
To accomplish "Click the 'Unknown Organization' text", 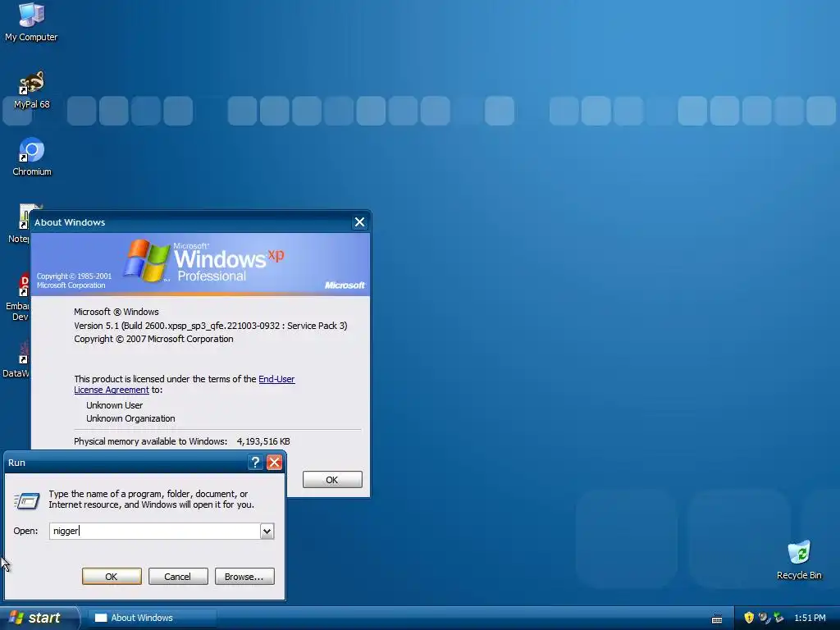I will click(130, 418).
